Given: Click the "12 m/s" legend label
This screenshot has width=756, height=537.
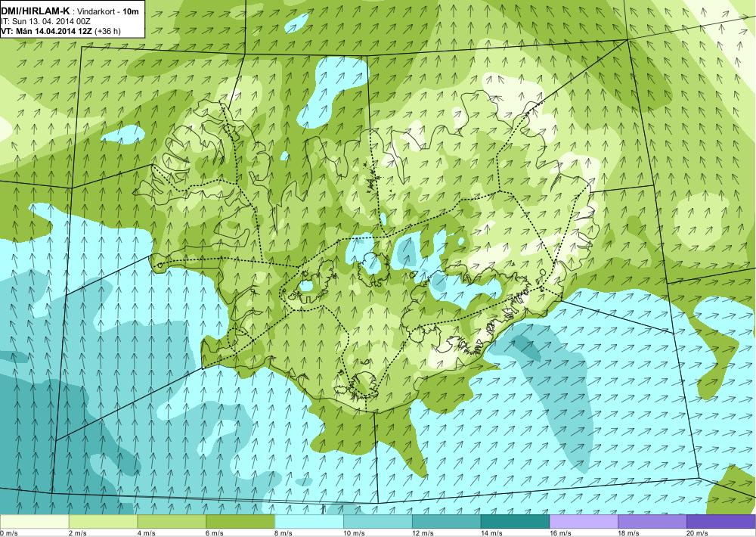Looking at the screenshot, I should click(x=423, y=533).
